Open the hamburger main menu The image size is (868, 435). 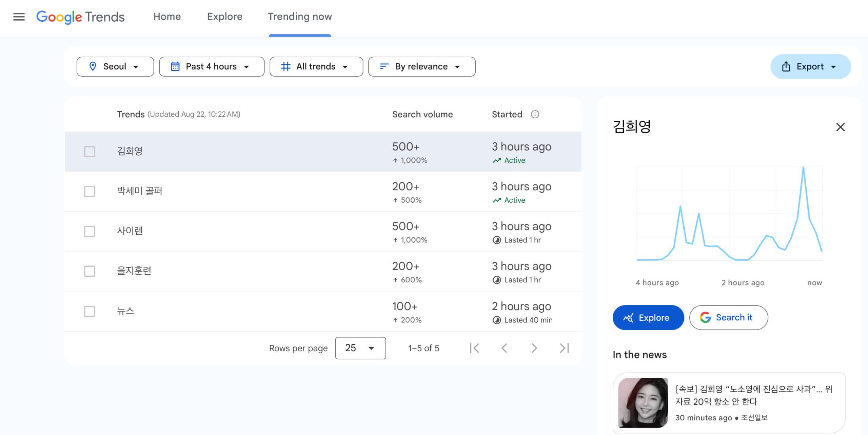19,17
